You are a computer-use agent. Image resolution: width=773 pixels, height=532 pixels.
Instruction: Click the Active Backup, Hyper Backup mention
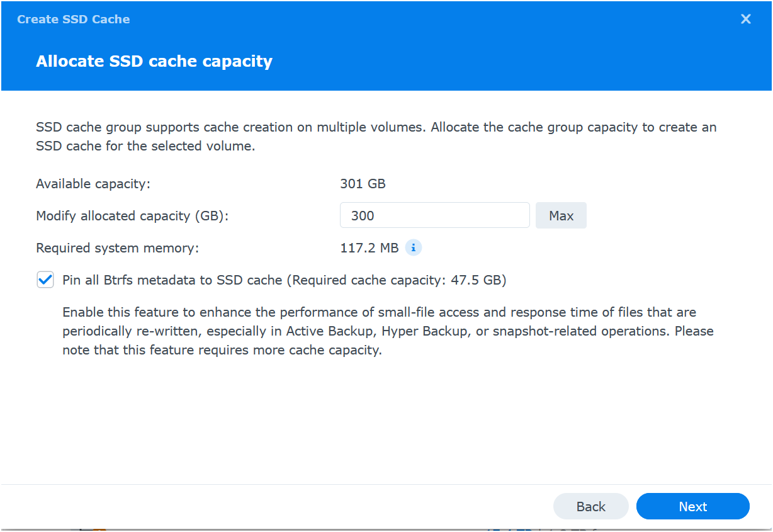coord(376,331)
